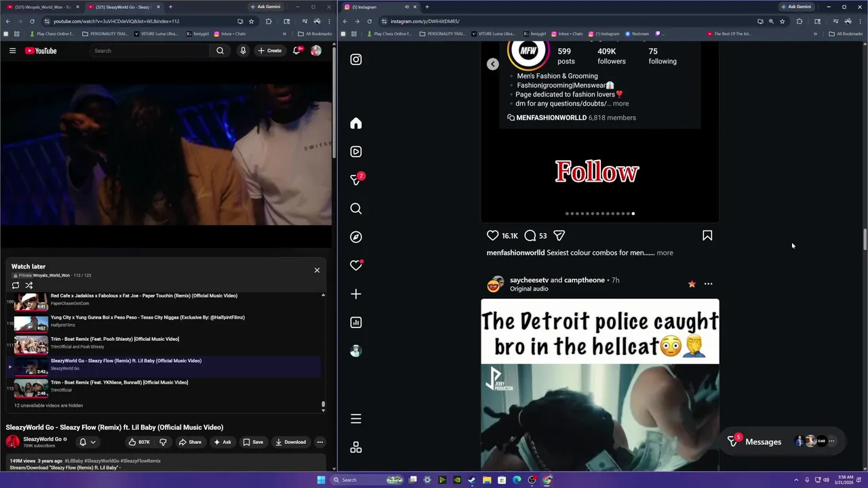This screenshot has width=868, height=488.
Task: Click Ask Gemini in Instagram window
Action: pyautogui.click(x=796, y=7)
